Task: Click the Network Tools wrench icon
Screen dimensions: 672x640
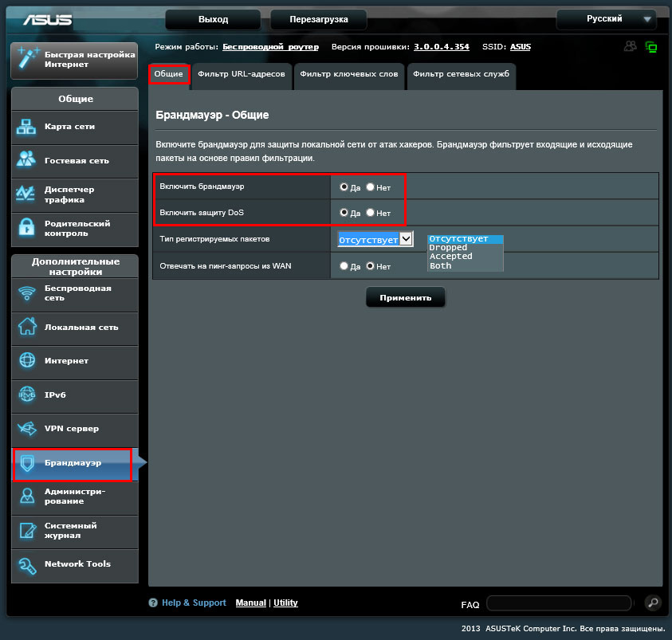Action: (27, 564)
